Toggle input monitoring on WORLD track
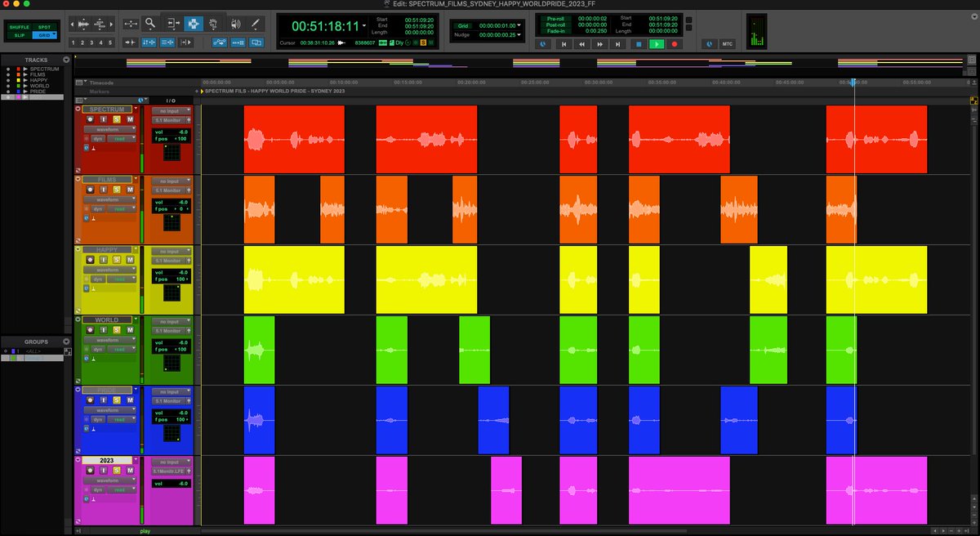980x536 pixels. 103,330
